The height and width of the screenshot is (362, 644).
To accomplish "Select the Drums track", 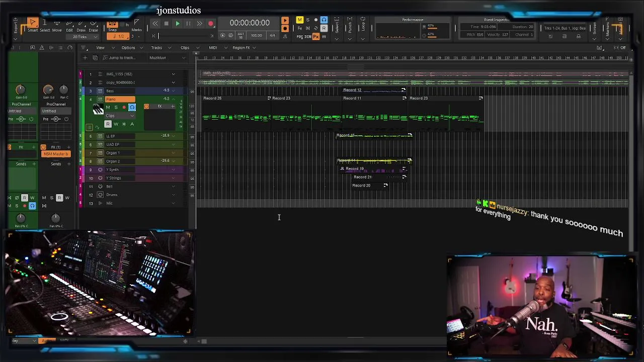I will (112, 195).
